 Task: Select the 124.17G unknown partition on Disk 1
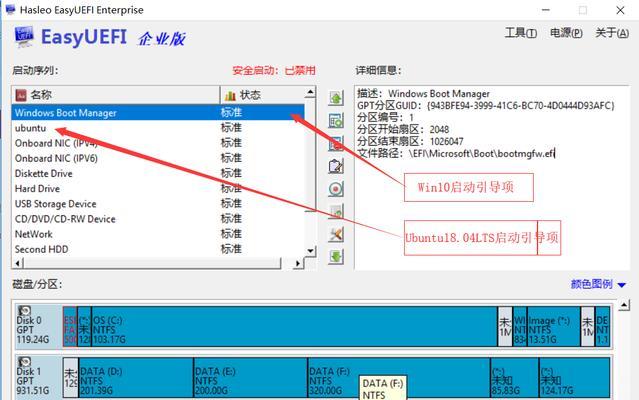coord(575,377)
